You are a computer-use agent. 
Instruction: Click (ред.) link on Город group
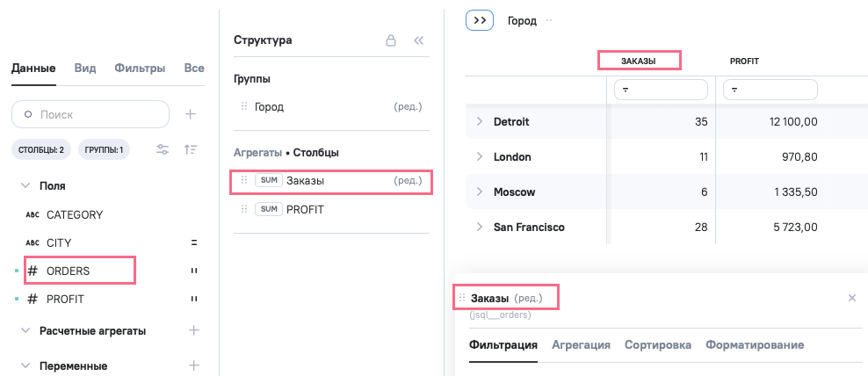click(408, 106)
